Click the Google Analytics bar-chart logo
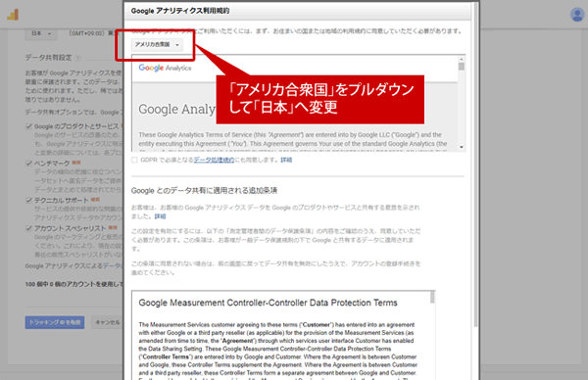 point(13,15)
